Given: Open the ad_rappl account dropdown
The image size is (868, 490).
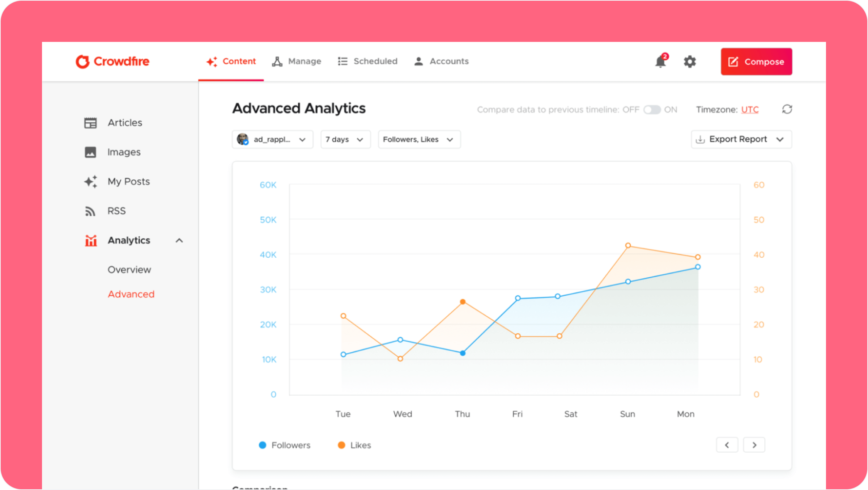Looking at the screenshot, I should click(x=272, y=139).
